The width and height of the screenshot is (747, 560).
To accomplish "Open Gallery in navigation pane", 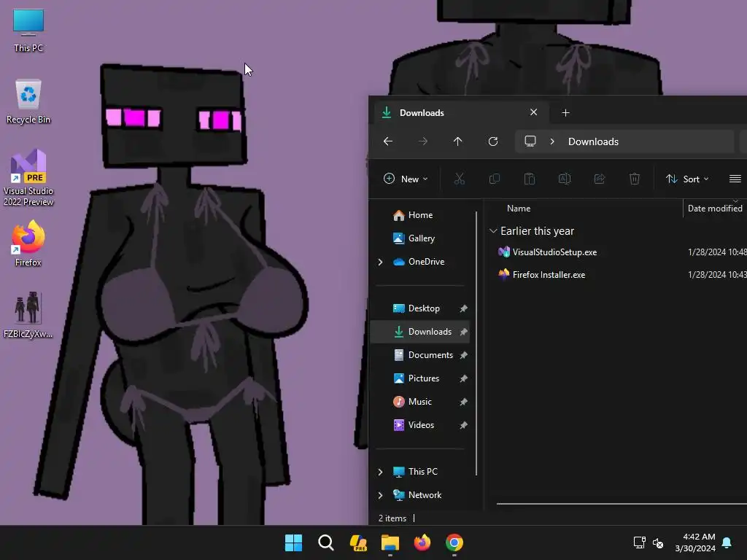I will pos(413,238).
